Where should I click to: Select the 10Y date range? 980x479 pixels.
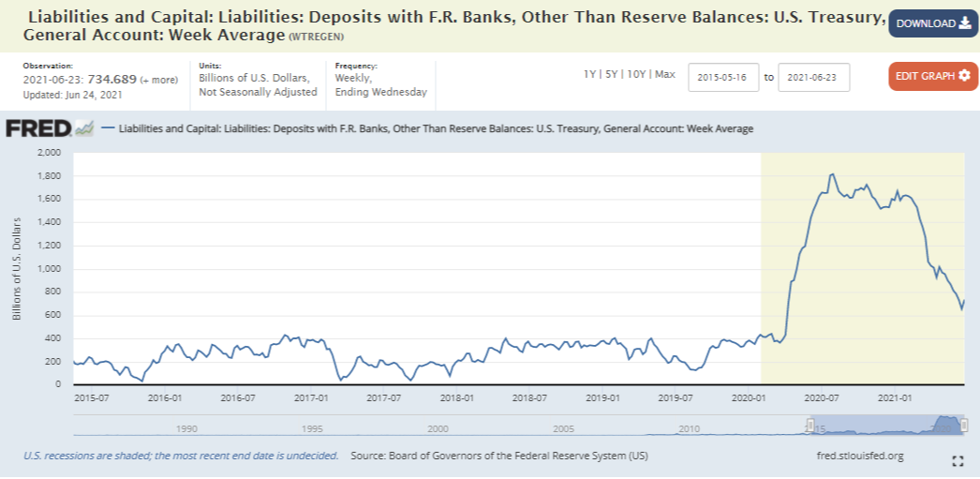pyautogui.click(x=636, y=74)
